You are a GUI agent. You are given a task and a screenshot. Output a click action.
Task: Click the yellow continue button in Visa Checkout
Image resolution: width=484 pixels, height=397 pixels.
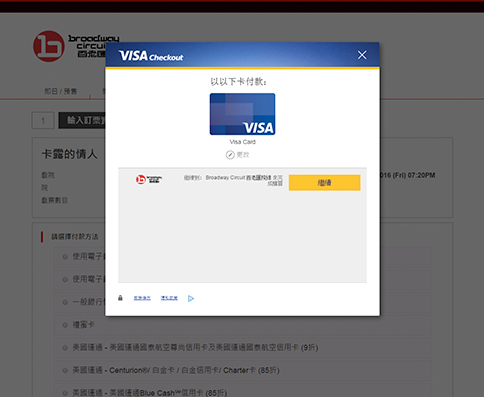pyautogui.click(x=324, y=183)
